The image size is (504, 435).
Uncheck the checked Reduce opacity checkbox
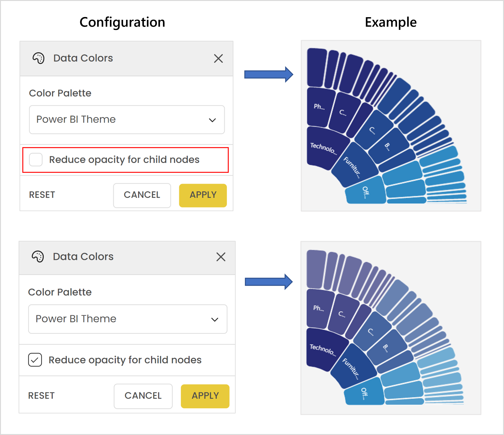click(35, 360)
